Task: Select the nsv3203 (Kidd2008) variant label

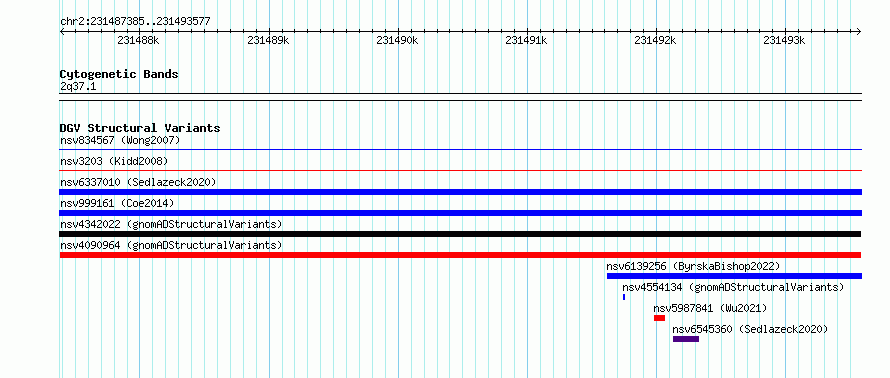Action: 114,161
